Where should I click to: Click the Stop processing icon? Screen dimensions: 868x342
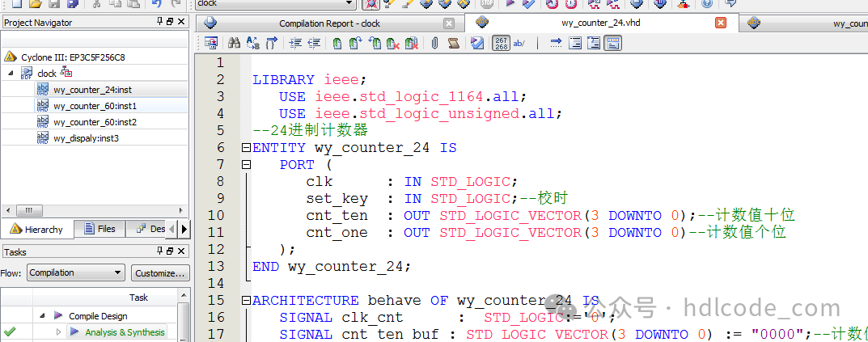pyautogui.click(x=487, y=3)
